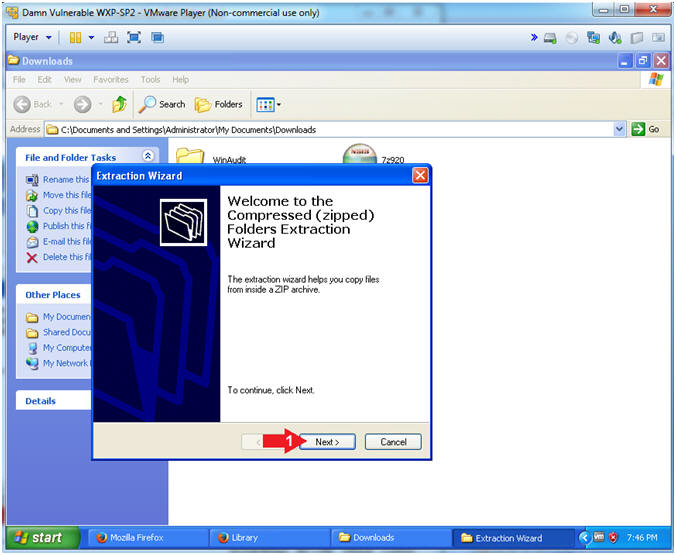Switch to Mozilla Firefox taskbar button
Screen dimensions: 676x555
147,538
